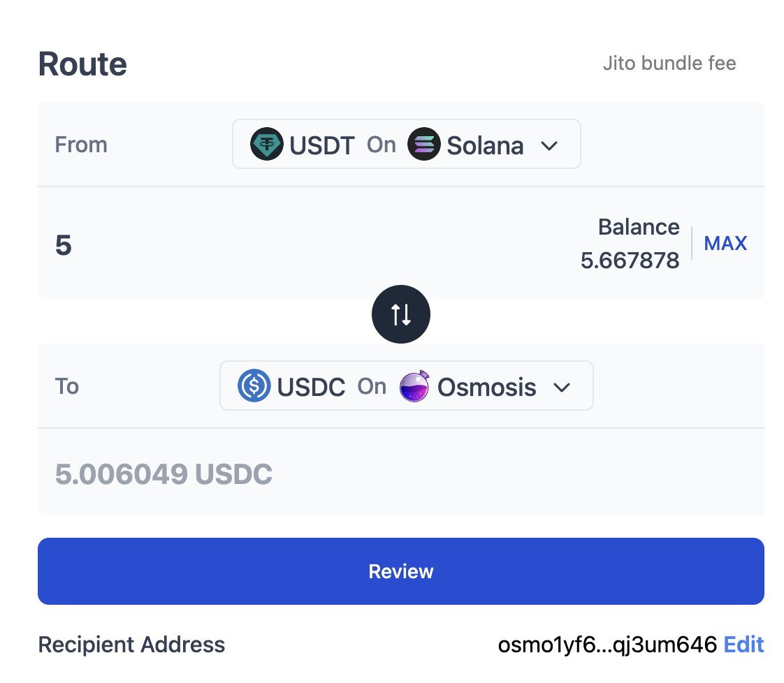Click the swap direction arrows button
784x683 pixels.
400,314
